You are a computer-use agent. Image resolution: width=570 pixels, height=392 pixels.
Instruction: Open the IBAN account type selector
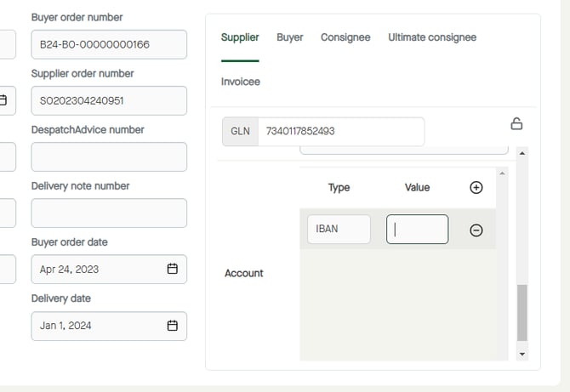click(339, 230)
